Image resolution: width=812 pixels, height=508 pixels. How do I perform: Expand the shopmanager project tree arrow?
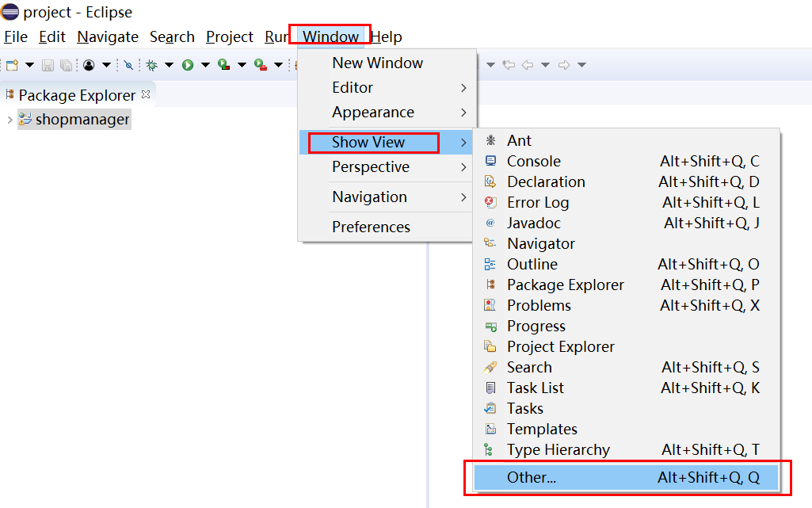[x=10, y=120]
